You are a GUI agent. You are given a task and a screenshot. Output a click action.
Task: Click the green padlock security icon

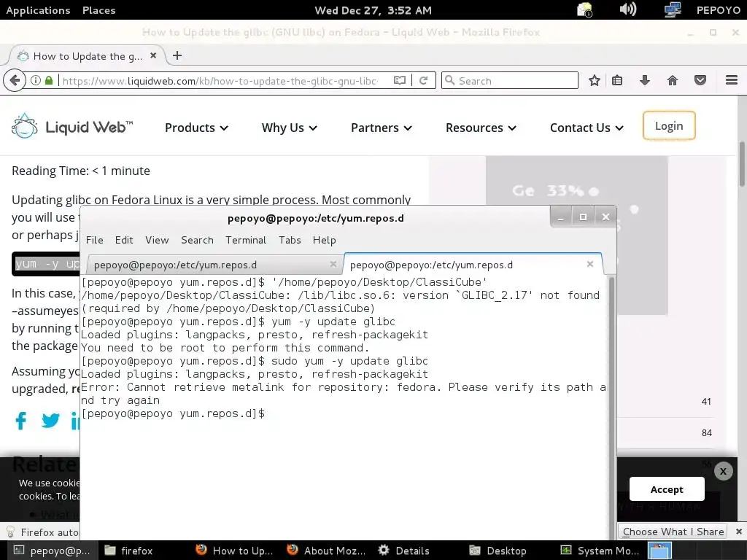click(49, 80)
